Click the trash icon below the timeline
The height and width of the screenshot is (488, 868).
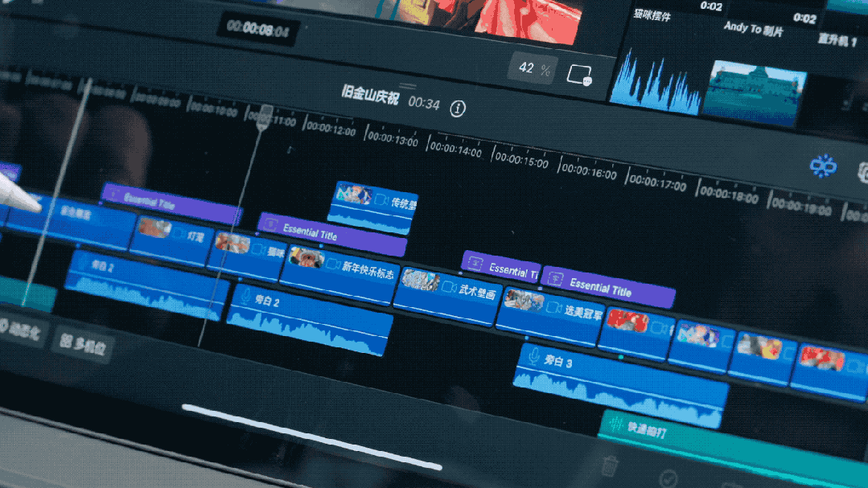(x=609, y=465)
